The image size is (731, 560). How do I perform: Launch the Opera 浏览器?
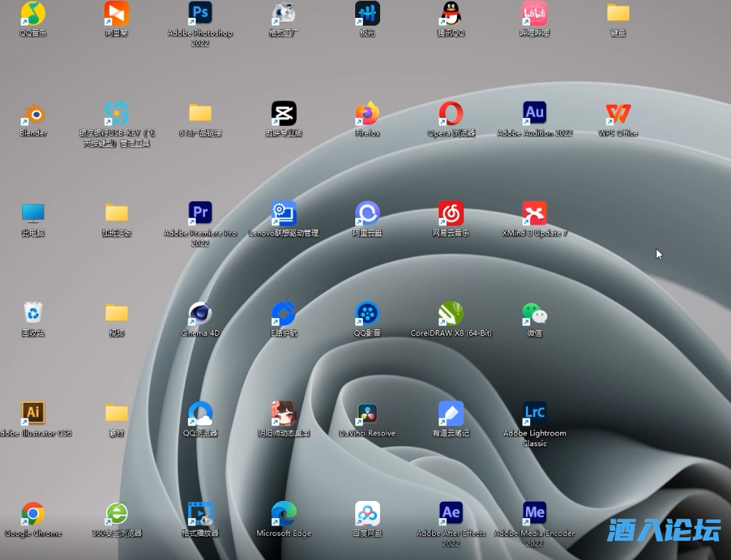point(451,112)
